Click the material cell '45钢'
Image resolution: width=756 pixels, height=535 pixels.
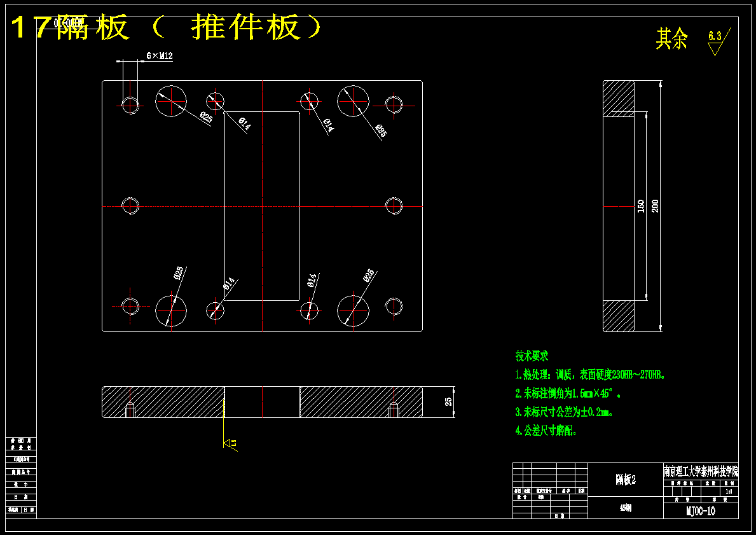click(626, 508)
